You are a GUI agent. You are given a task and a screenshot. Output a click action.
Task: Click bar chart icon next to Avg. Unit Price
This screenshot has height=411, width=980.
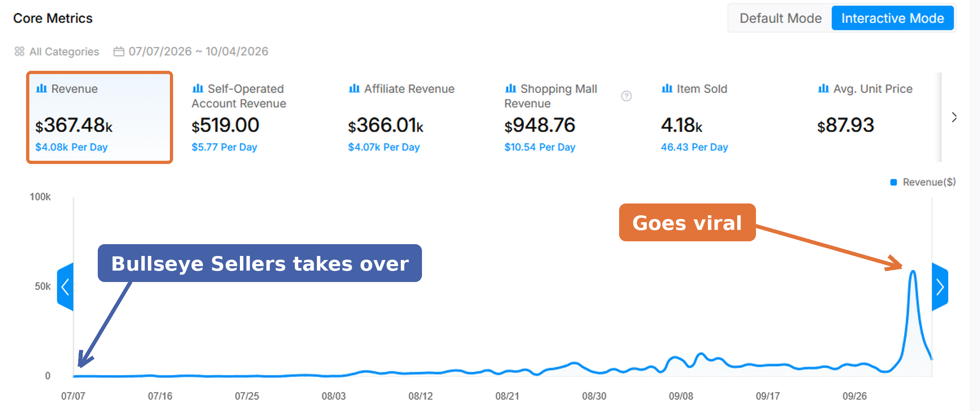click(824, 88)
